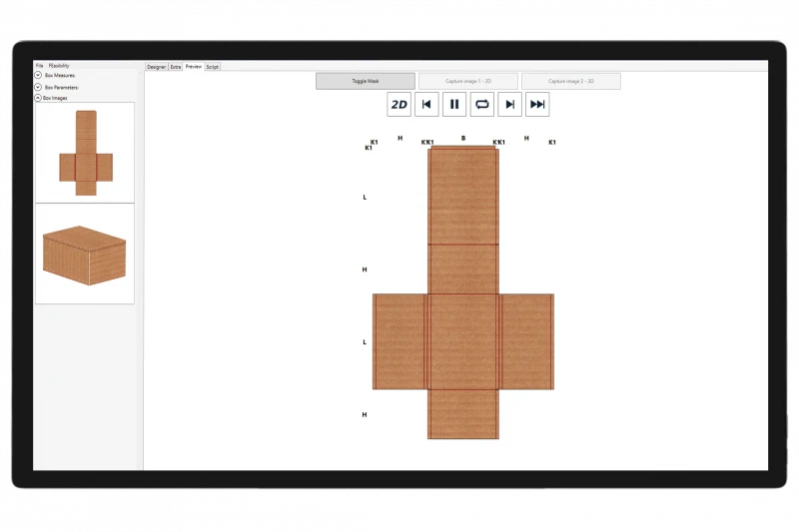This screenshot has width=799, height=532.
Task: Click the center panel of box layout
Action: (463, 341)
